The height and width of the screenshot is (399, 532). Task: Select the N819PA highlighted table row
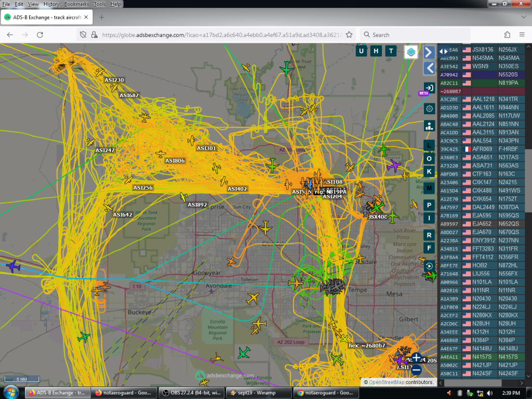pos(483,83)
